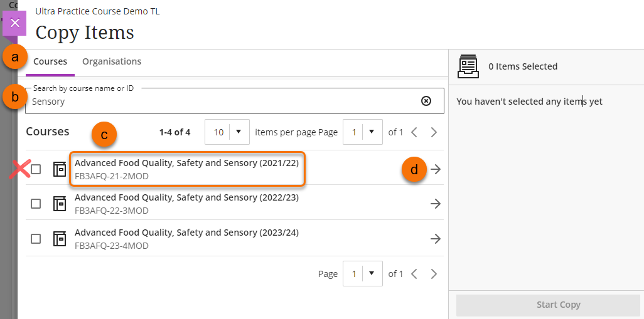
Task: Go to previous page in bottom pagination
Action: 414,274
